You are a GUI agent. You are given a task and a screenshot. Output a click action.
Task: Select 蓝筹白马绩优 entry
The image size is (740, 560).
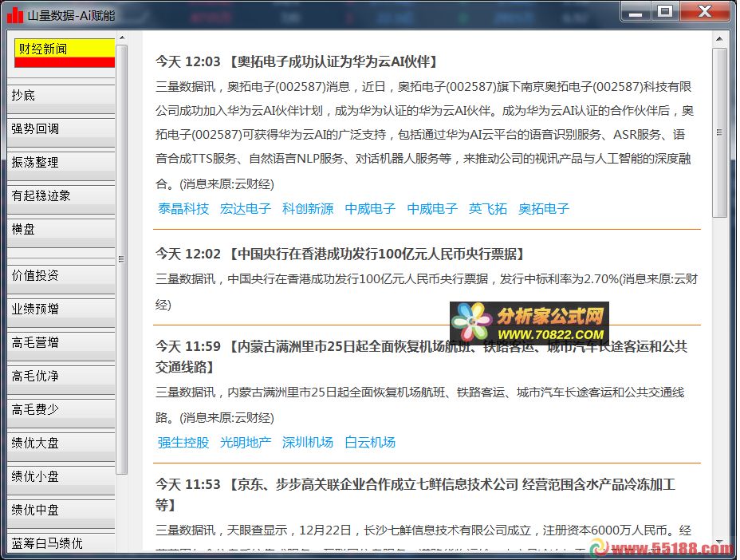[61, 543]
